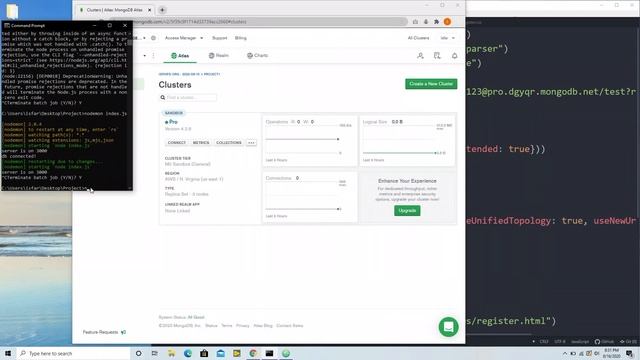Open COLLECTIONS for Pro cluster
Screen dimensions: 640x360
coord(229,142)
